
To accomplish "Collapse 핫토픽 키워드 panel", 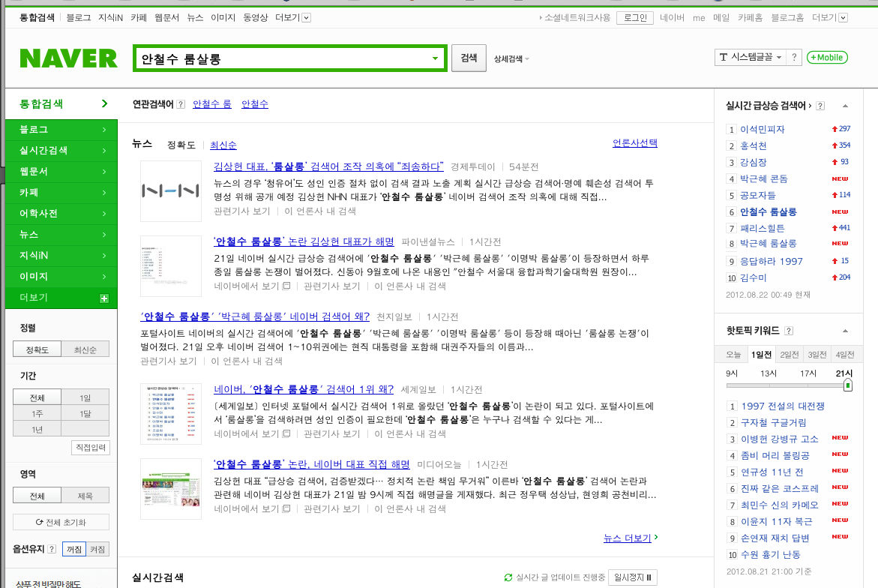I will pos(846,331).
